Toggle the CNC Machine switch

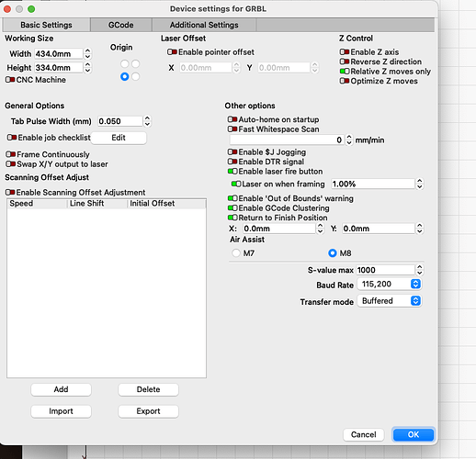(10, 80)
